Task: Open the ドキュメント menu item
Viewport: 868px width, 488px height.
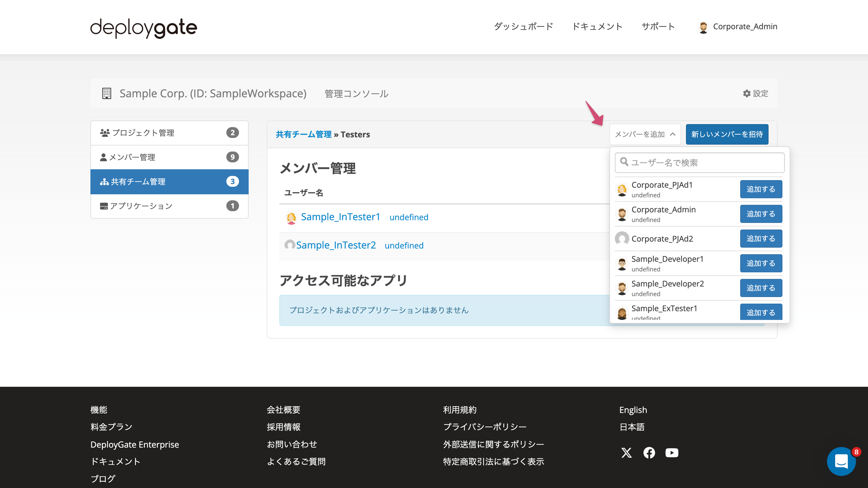Action: 597,26
